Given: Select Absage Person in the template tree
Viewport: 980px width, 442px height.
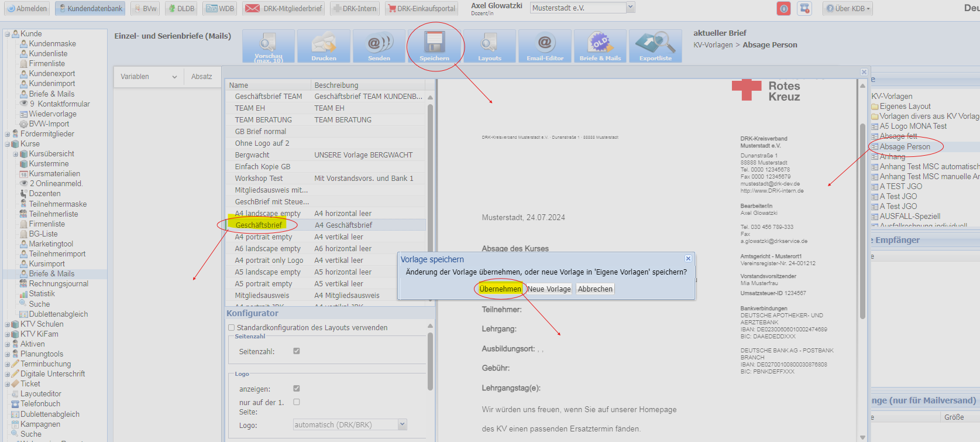Looking at the screenshot, I should [905, 147].
